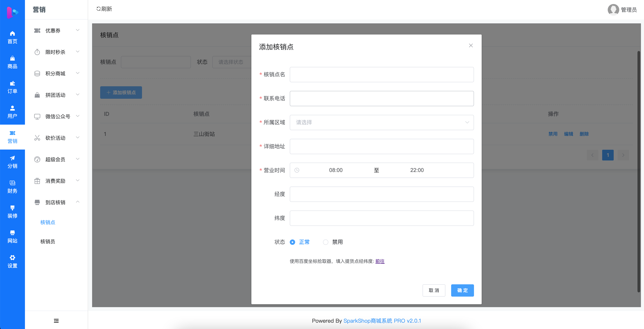Focus the 联系电话 input field

(382, 98)
